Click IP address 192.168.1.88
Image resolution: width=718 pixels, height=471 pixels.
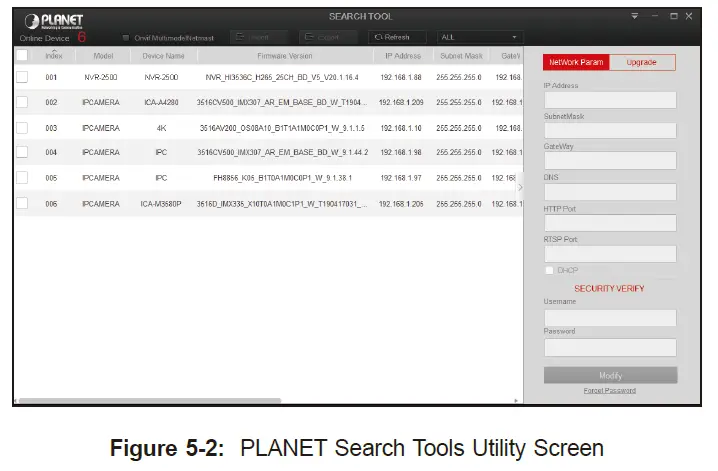(401, 77)
